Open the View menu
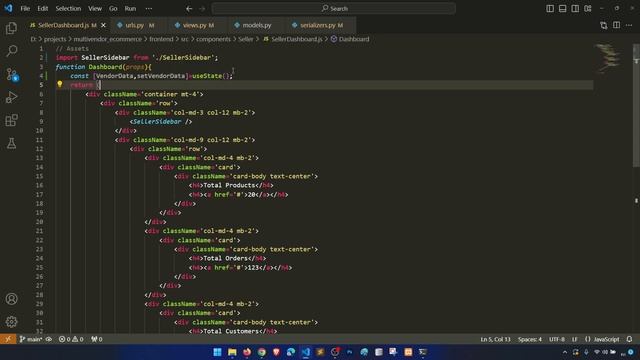This screenshot has width=640, height=360. [95, 8]
